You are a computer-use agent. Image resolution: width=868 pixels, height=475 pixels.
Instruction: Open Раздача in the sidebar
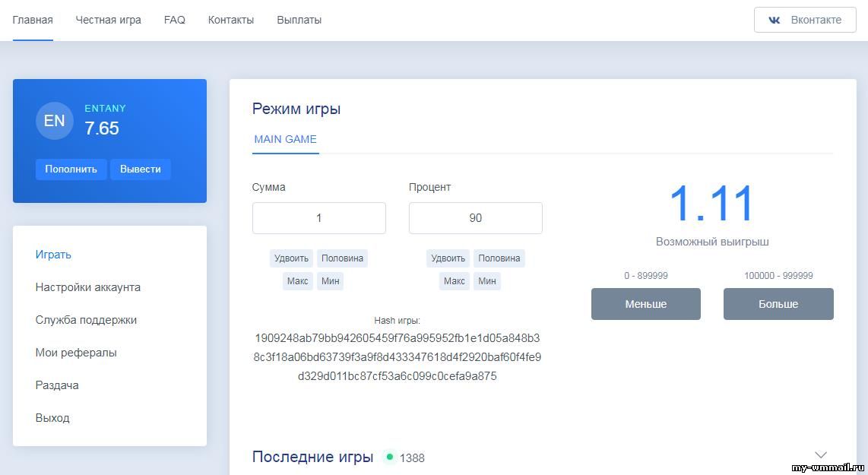[57, 385]
